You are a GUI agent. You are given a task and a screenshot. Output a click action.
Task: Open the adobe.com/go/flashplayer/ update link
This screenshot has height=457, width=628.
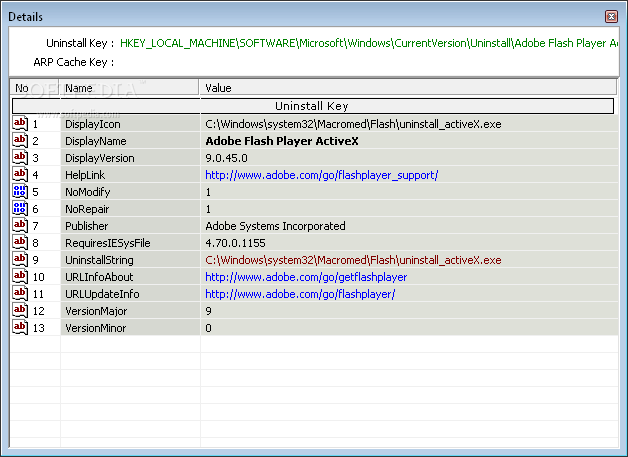(x=300, y=294)
